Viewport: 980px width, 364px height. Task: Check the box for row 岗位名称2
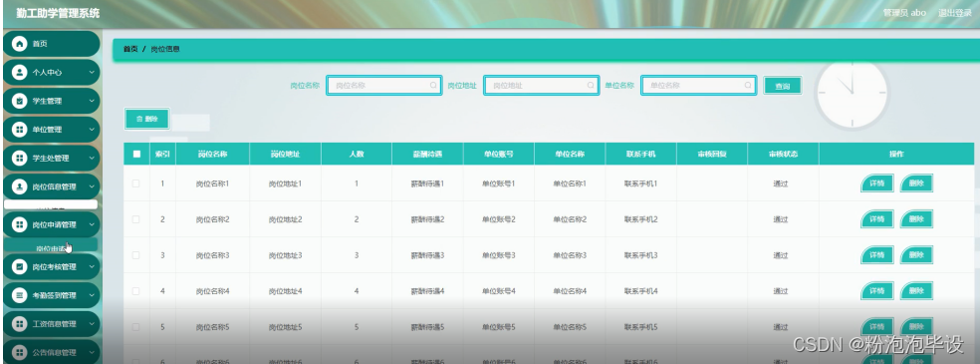(x=136, y=219)
